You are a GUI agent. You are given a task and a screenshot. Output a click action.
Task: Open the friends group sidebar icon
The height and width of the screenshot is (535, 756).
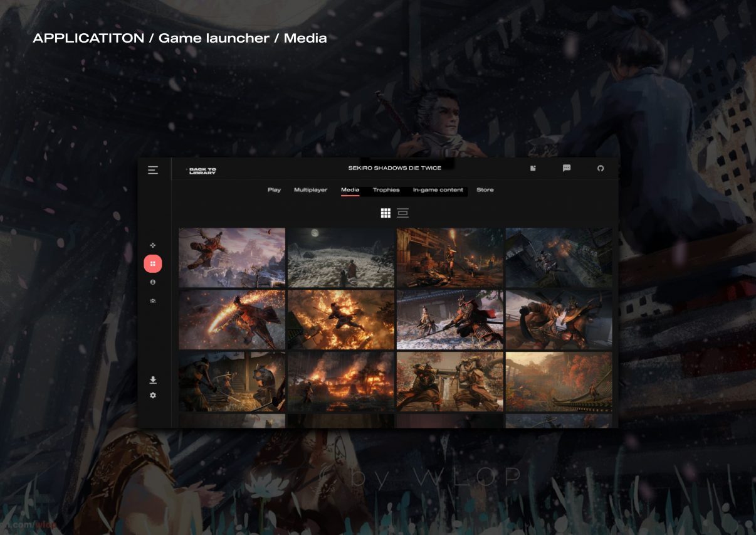click(x=153, y=301)
